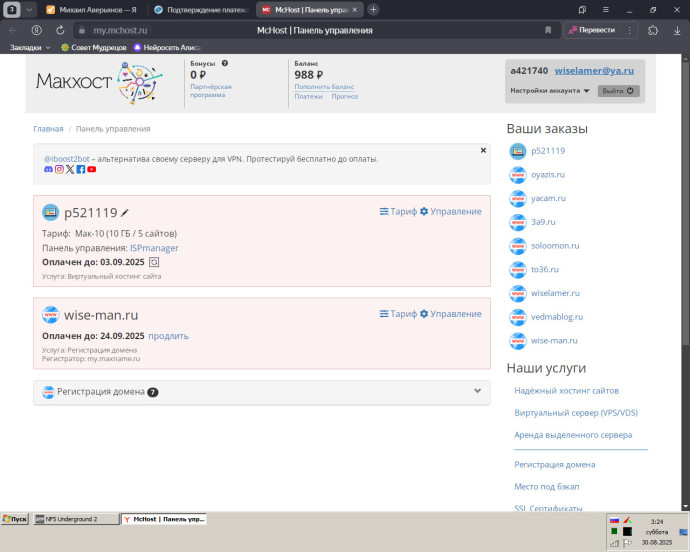Viewport: 690px width, 552px height.
Task: Click the Выйти logout button
Action: tap(618, 91)
